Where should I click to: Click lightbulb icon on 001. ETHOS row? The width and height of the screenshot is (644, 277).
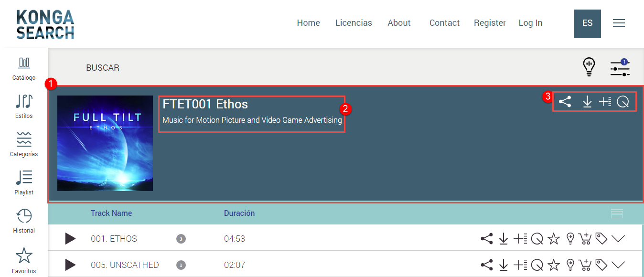pyautogui.click(x=570, y=238)
